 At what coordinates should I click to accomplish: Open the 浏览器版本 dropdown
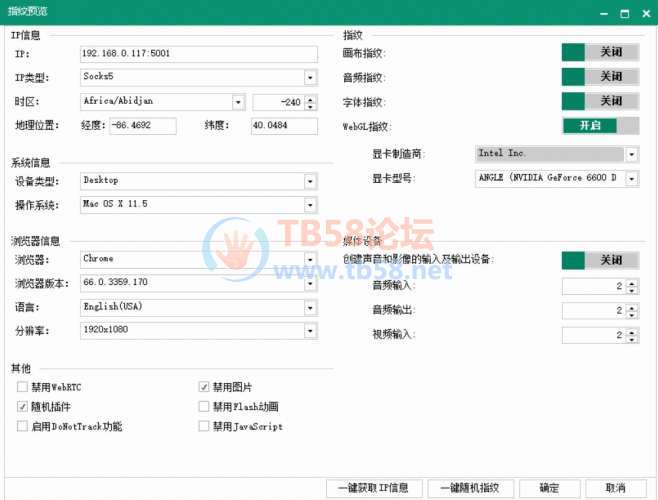pos(310,284)
